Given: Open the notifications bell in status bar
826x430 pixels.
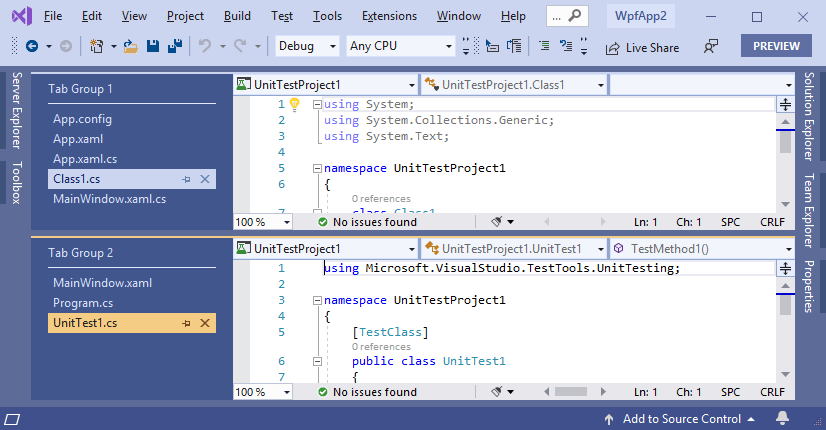Looking at the screenshot, I should click(783, 418).
